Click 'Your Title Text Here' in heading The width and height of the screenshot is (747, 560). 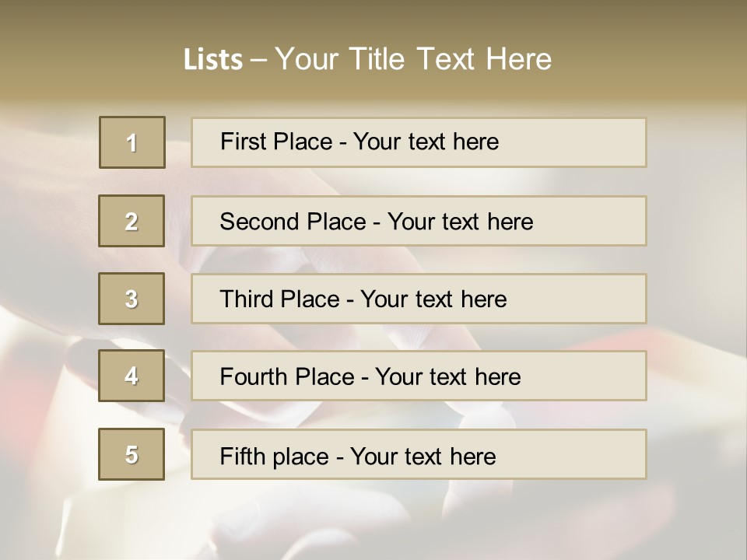click(413, 59)
